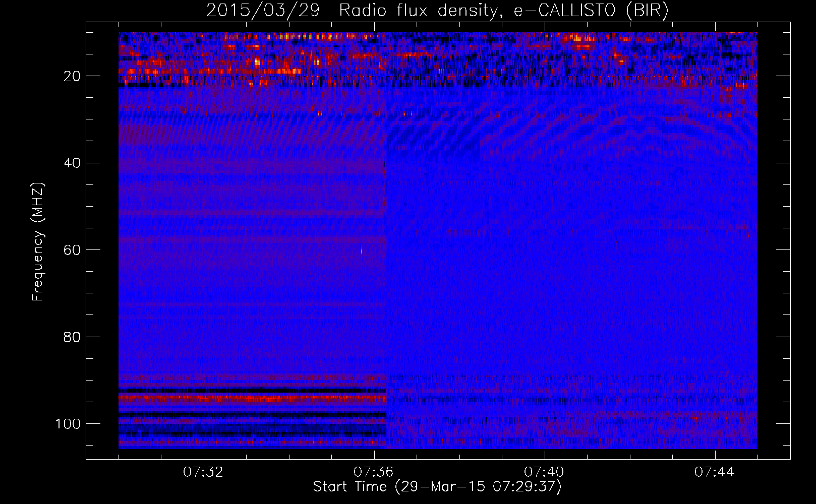The image size is (816, 504).
Task: Click the 60 frequency tick label
Action: [72, 250]
